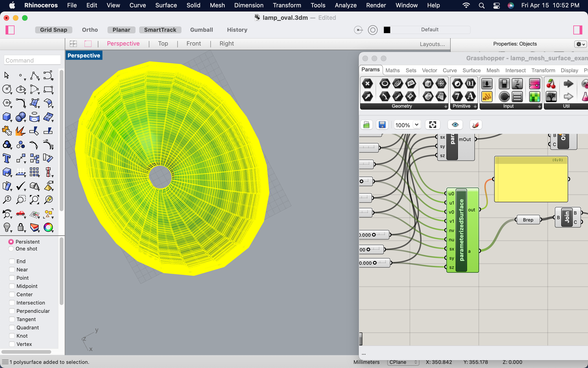Click the Explode tool
Image resolution: width=588 pixels, height=368 pixels.
[x=20, y=131]
